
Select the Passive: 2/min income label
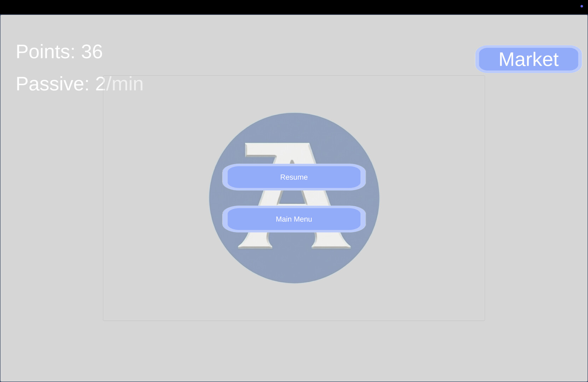click(80, 84)
